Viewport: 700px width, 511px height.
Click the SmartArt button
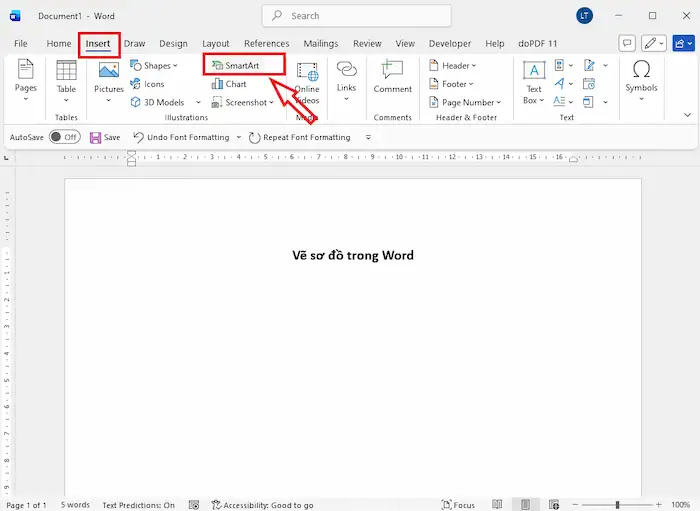243,66
